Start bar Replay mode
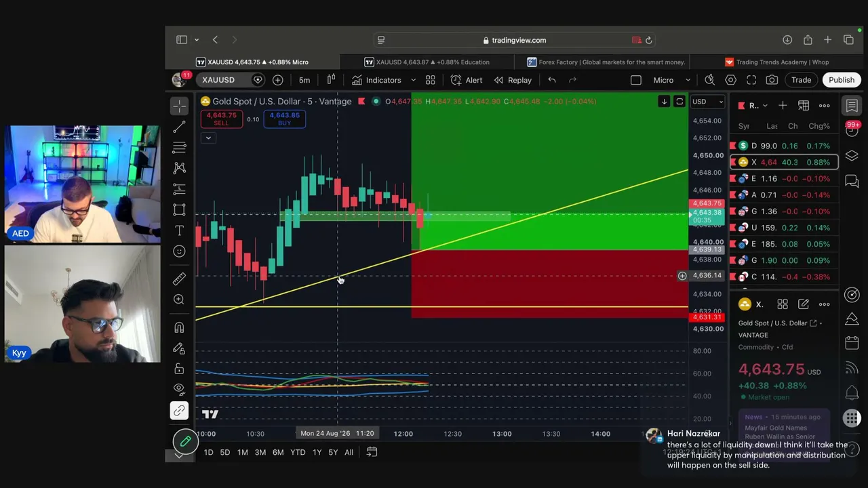The height and width of the screenshot is (488, 868). coord(513,80)
